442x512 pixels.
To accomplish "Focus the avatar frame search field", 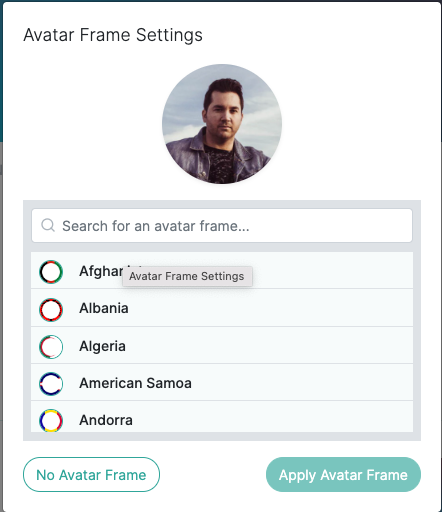I will (222, 226).
